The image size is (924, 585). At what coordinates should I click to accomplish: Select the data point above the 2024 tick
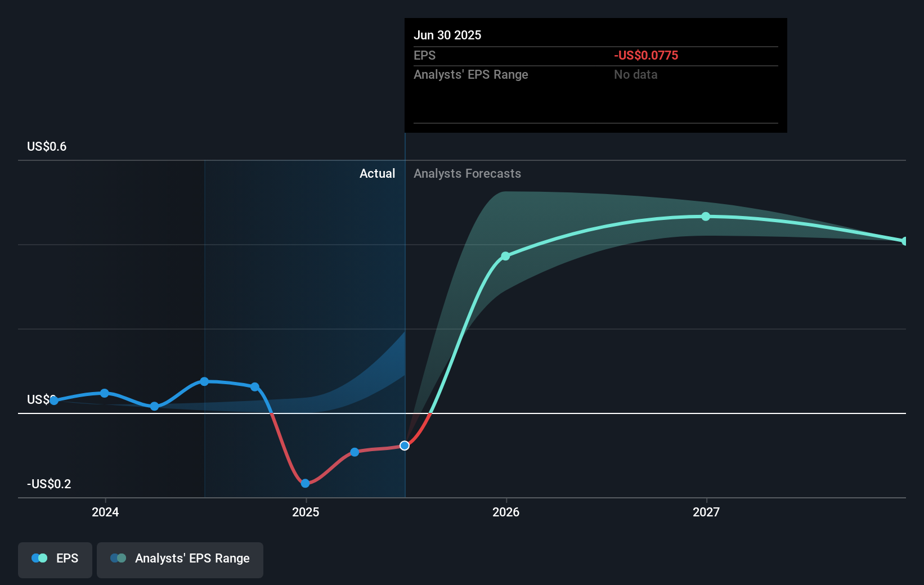tap(104, 393)
